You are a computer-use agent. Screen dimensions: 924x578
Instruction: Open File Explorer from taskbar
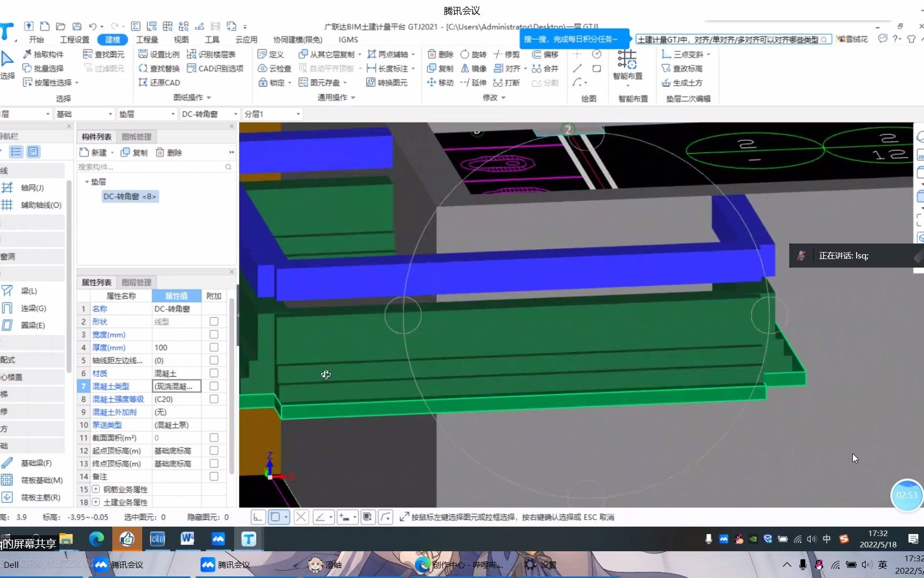[66, 539]
